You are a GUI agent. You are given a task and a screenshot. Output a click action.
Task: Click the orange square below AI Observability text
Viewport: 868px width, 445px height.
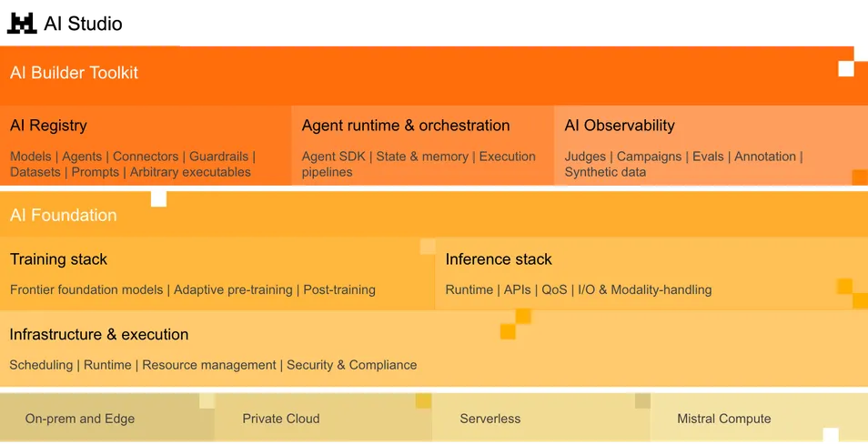859,177
